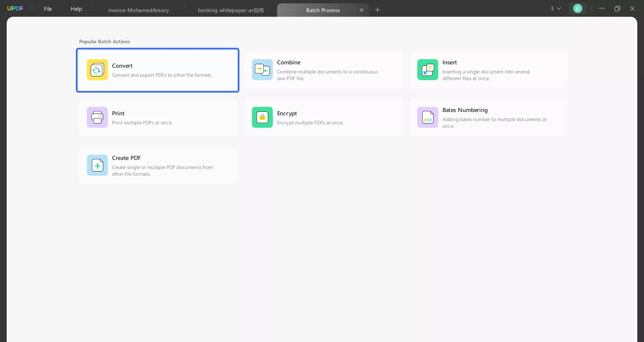The image size is (644, 342).
Task: Click 'Adding bates number' description
Action: [x=494, y=123]
